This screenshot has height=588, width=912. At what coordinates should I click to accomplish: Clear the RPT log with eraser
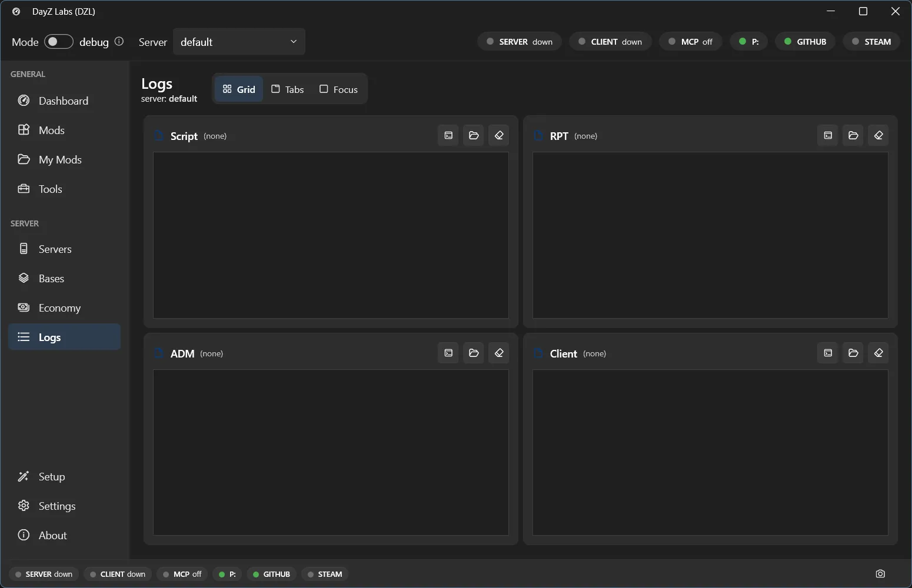tap(878, 136)
